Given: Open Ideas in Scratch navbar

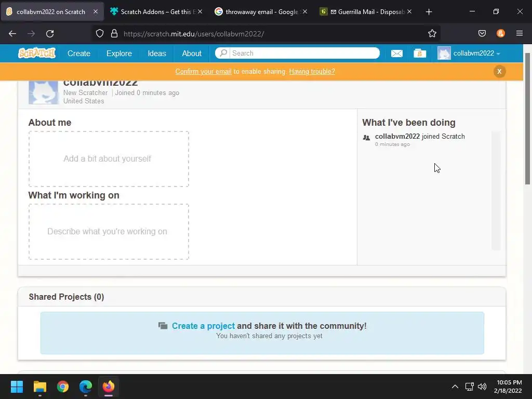Looking at the screenshot, I should tap(157, 54).
